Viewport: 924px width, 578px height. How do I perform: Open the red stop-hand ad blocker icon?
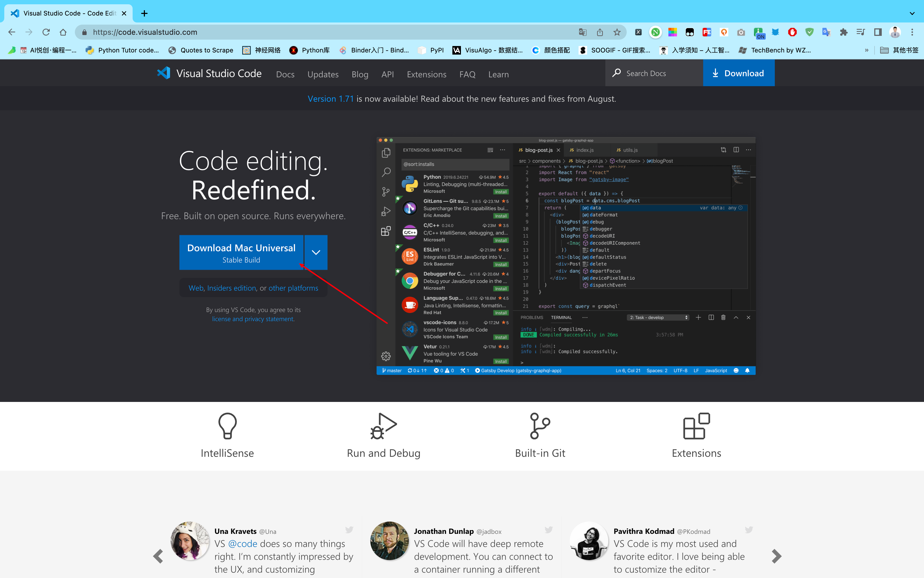click(x=792, y=32)
